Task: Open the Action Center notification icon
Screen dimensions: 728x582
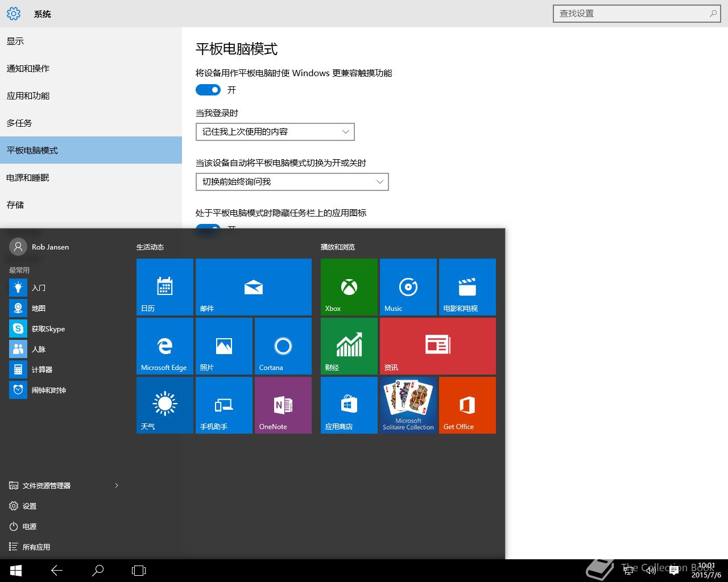Action: click(x=674, y=571)
